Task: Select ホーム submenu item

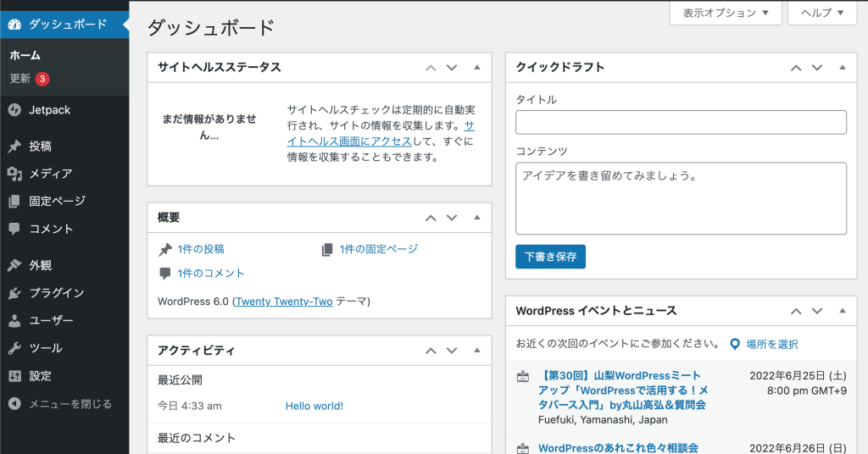Action: [x=25, y=55]
